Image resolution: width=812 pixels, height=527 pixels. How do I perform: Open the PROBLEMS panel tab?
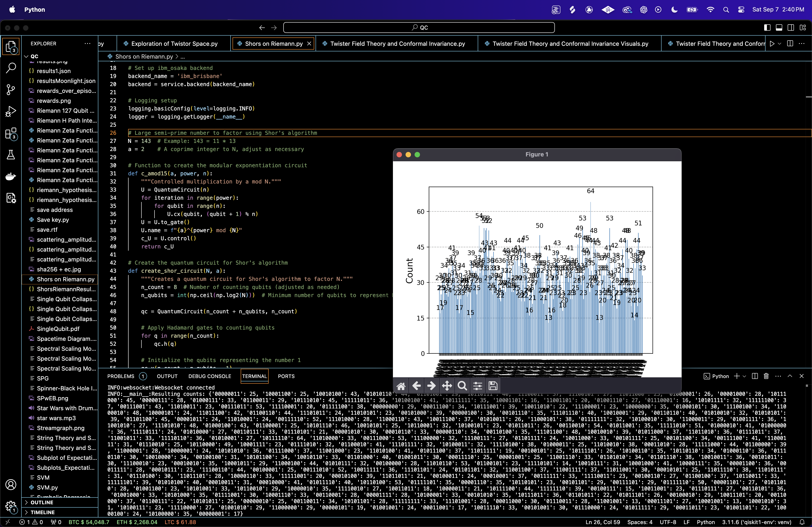tap(121, 376)
